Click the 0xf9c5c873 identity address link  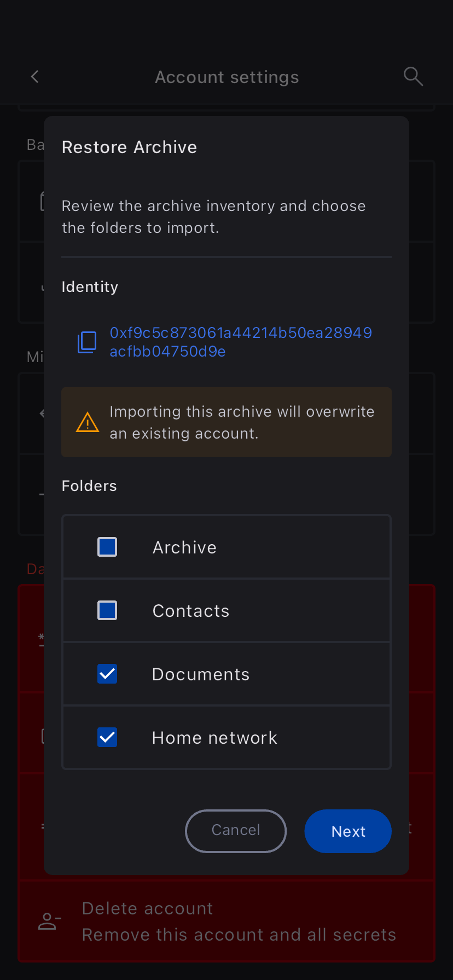point(241,342)
